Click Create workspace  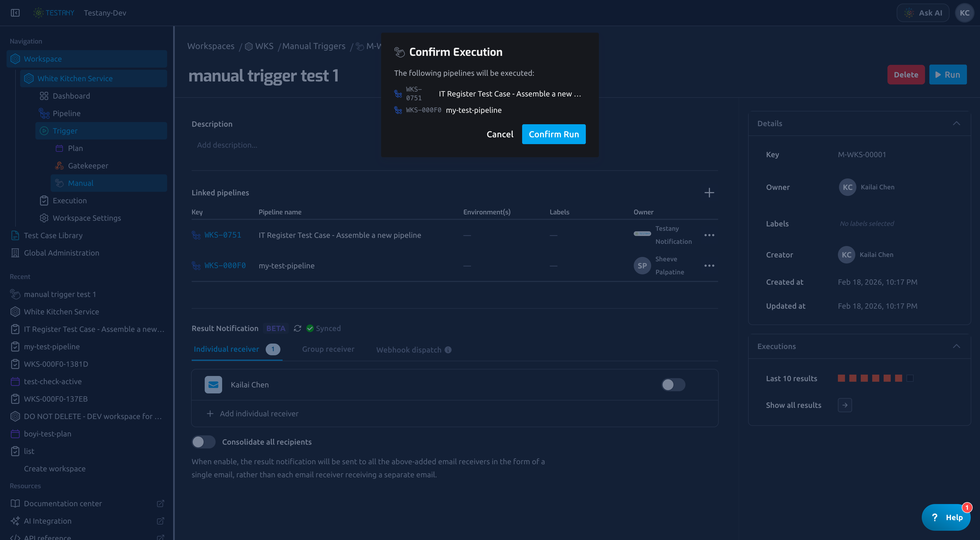pyautogui.click(x=55, y=469)
